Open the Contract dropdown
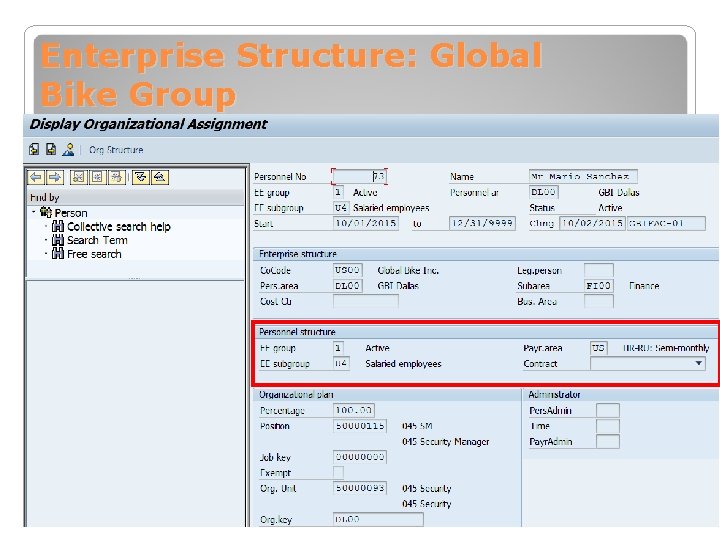720x540 pixels. point(698,363)
